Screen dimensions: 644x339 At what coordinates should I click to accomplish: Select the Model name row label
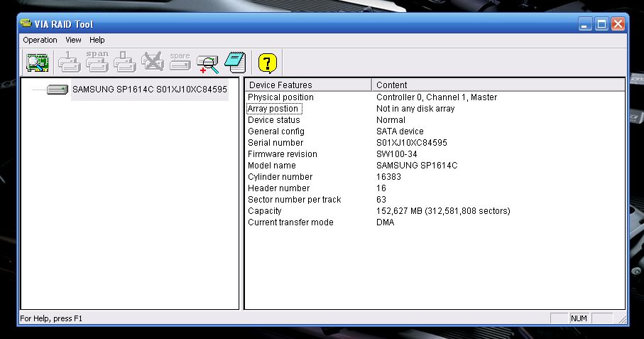coord(272,166)
